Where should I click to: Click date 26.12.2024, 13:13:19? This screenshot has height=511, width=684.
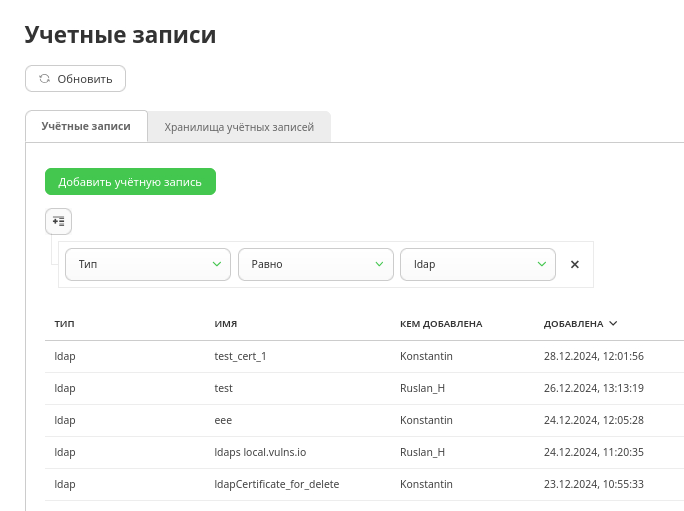click(x=594, y=388)
